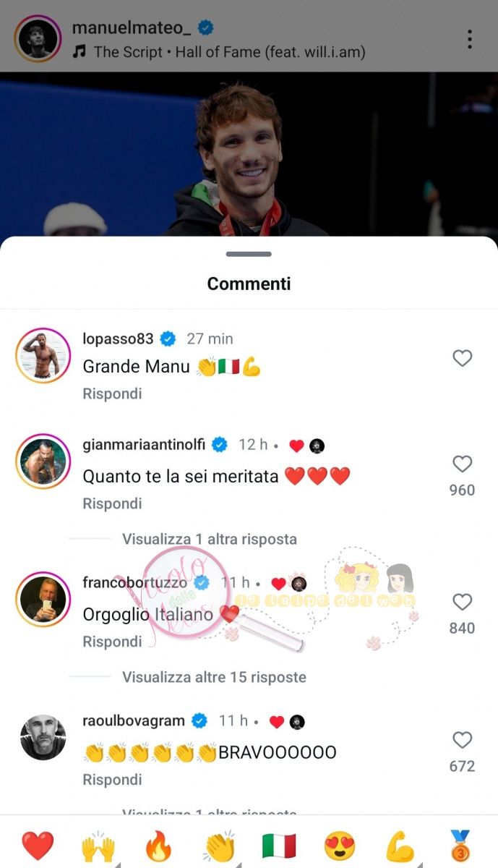The height and width of the screenshot is (868, 498).
Task: Open the three-dot options menu
Action: click(470, 39)
